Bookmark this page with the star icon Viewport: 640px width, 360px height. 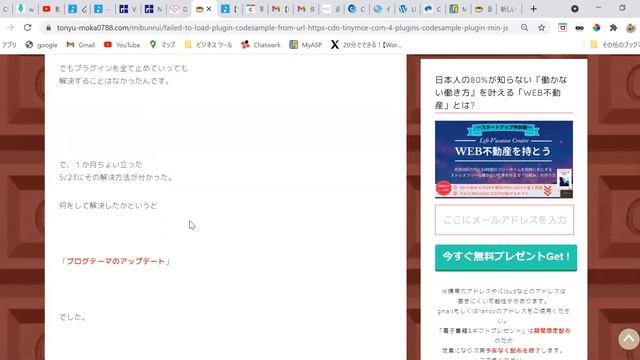tap(541, 27)
